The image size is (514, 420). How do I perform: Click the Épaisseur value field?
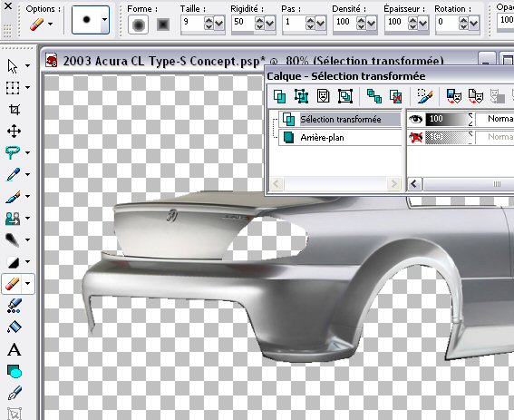coord(396,23)
